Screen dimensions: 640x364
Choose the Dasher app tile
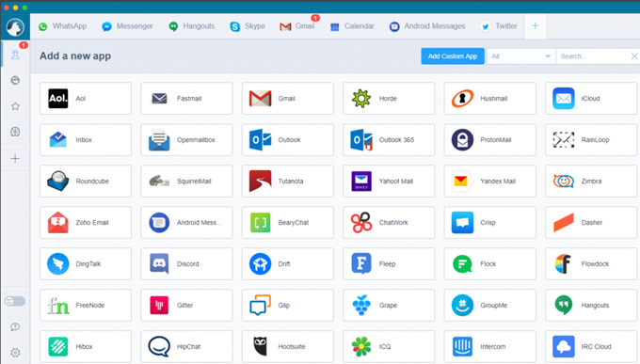click(x=591, y=222)
